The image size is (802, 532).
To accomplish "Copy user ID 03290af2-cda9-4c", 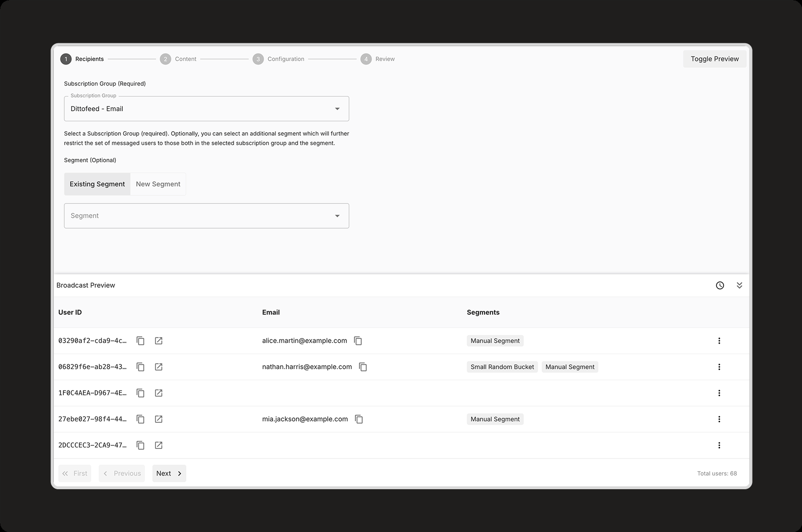I will (x=140, y=341).
